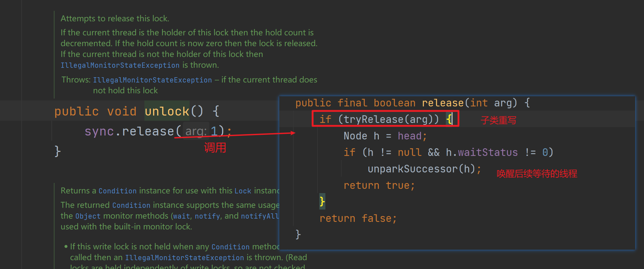Open the Lock link in the doc comment

pyautogui.click(x=243, y=191)
